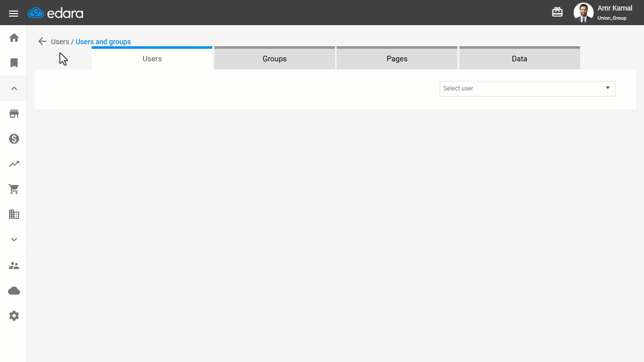Open the dollar accounting sidebar icon
644x362 pixels.
click(x=14, y=139)
